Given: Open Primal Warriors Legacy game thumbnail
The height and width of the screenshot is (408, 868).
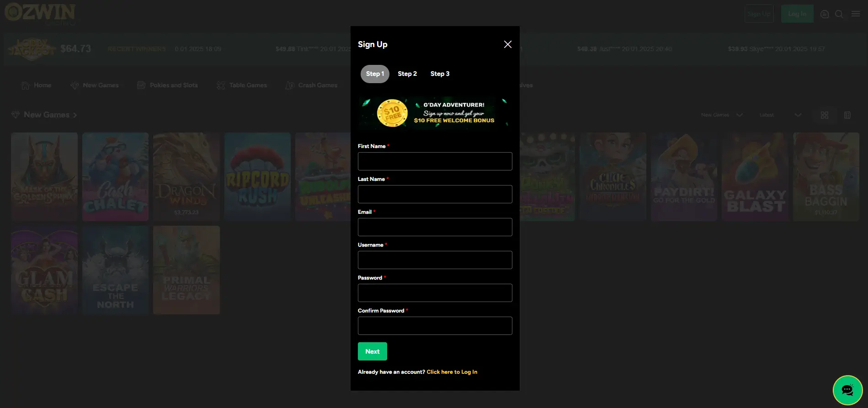Looking at the screenshot, I should click(186, 270).
